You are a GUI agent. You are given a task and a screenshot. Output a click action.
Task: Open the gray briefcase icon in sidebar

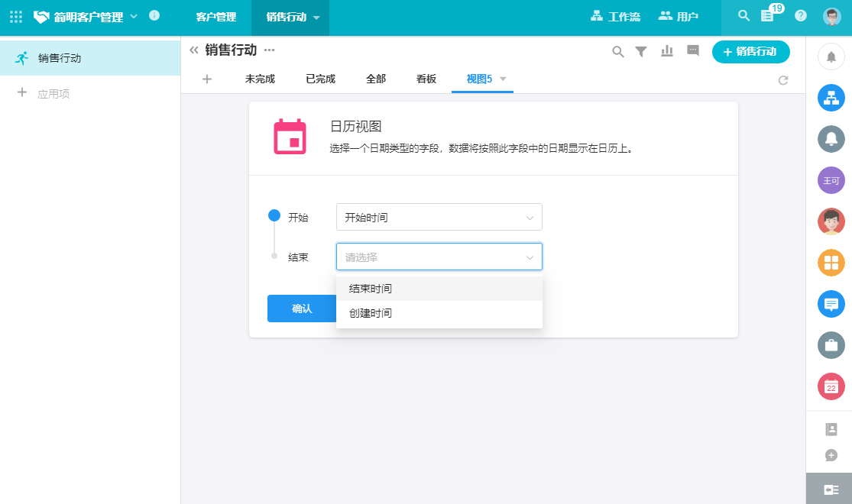pos(831,345)
